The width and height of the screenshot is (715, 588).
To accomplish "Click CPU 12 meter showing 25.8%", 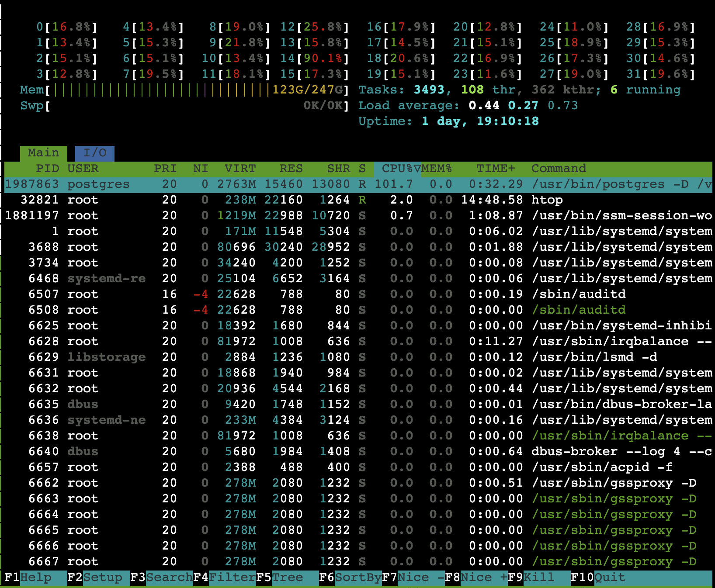I will pyautogui.click(x=315, y=27).
